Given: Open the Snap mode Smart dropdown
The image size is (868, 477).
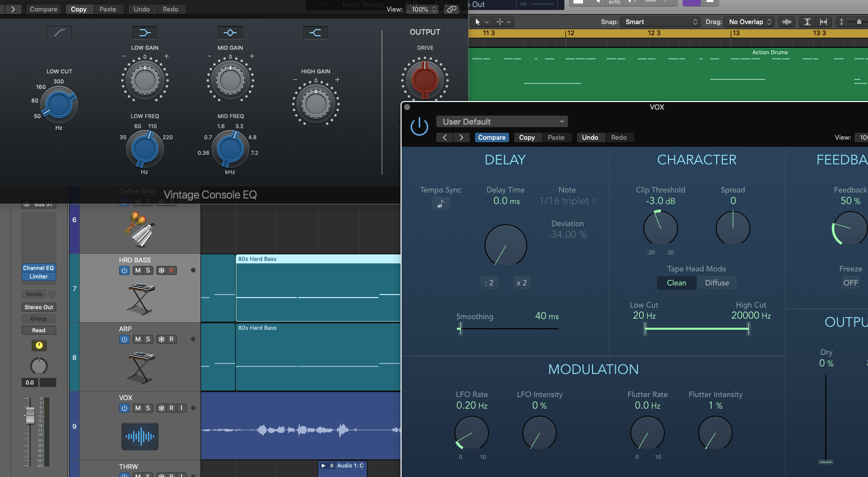Looking at the screenshot, I should [x=659, y=22].
